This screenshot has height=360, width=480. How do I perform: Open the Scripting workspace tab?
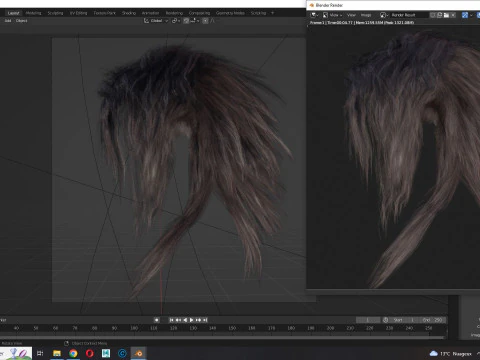[258, 13]
